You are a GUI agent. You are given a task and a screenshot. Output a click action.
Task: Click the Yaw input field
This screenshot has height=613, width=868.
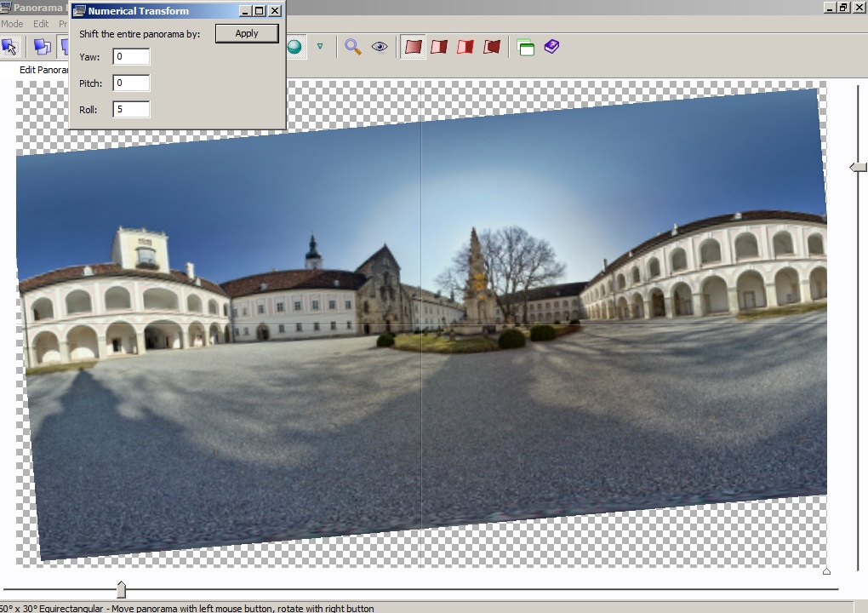(131, 57)
